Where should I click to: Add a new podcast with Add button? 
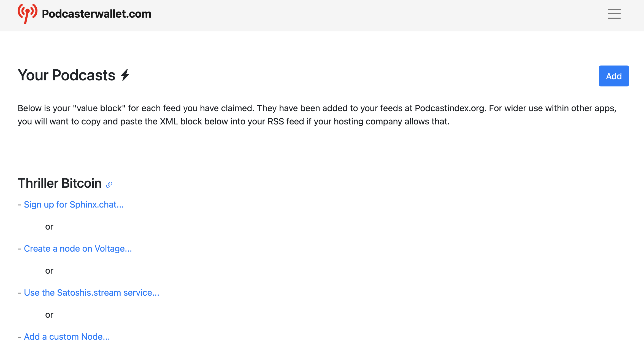coord(614,76)
